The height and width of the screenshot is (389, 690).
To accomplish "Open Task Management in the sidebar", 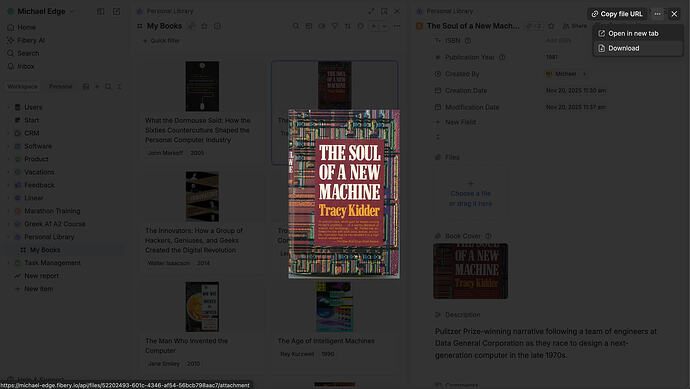I will [52, 263].
